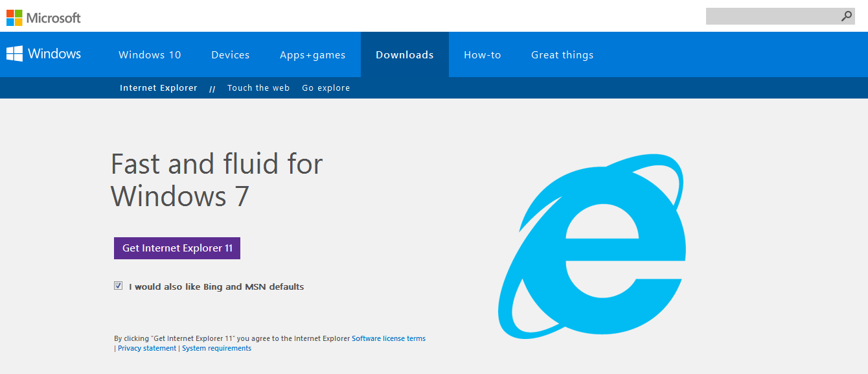
Task: Click the large Internet Explorer logo
Action: pos(591,247)
